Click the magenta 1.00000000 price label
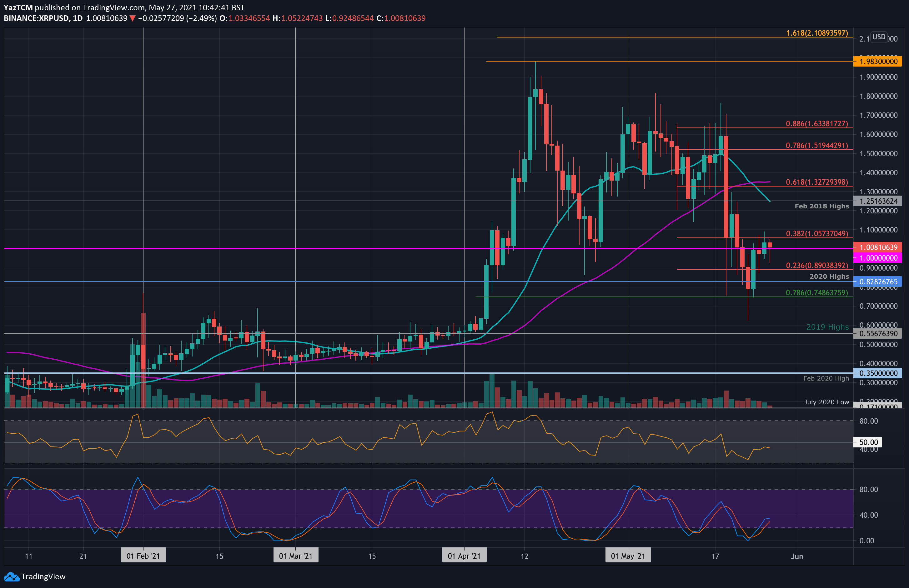The height and width of the screenshot is (588, 909). [878, 258]
